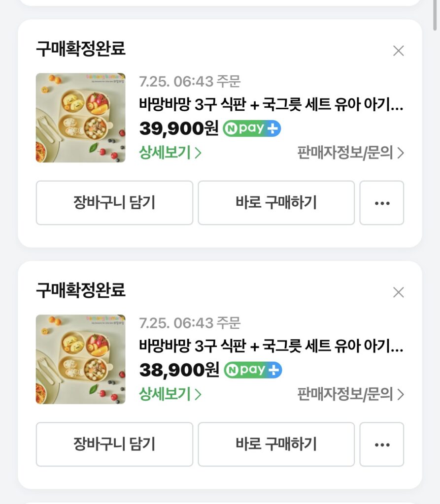Click 바로 구매하기 on the 39,900원 order
Viewport: 440px width, 504px height.
click(x=276, y=203)
